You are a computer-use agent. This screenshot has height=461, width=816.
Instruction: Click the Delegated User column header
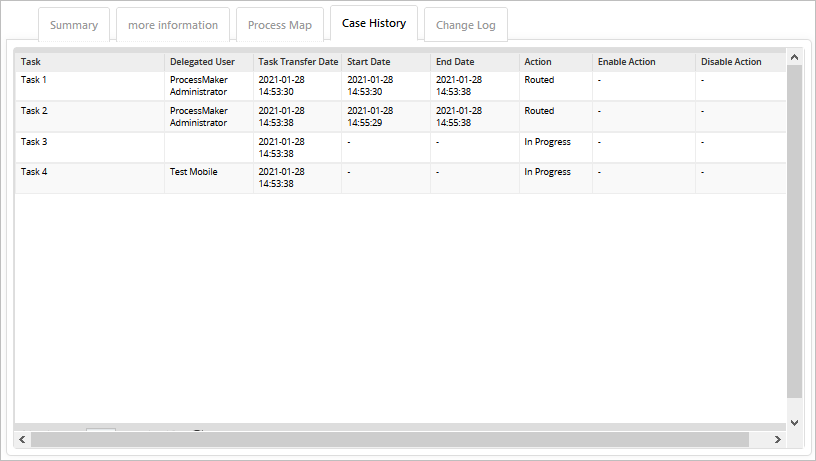click(208, 62)
